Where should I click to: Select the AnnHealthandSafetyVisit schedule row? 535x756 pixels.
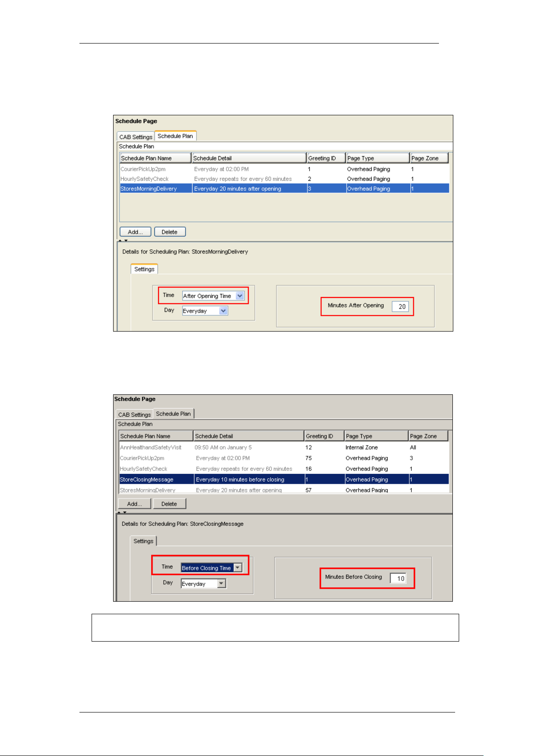[x=284, y=447]
